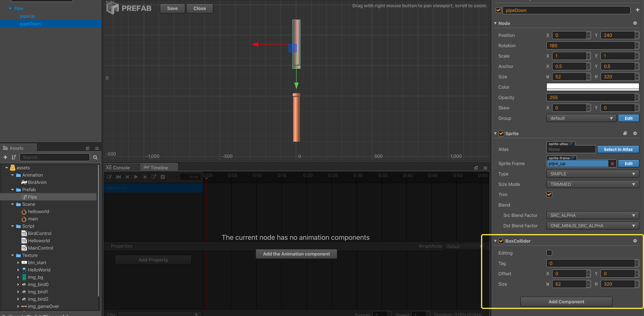Click the Add Component button
644x316 pixels.
[566, 302]
